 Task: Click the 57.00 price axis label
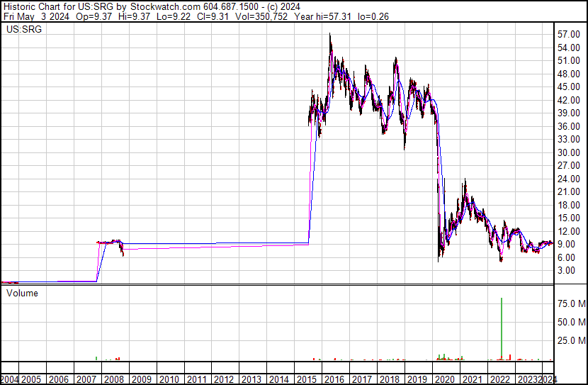tap(569, 35)
